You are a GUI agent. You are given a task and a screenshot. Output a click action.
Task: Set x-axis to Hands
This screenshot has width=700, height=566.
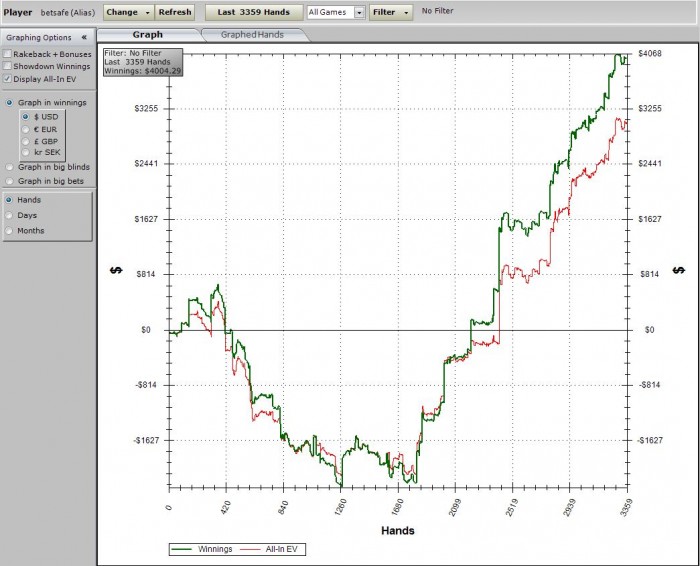[8, 200]
